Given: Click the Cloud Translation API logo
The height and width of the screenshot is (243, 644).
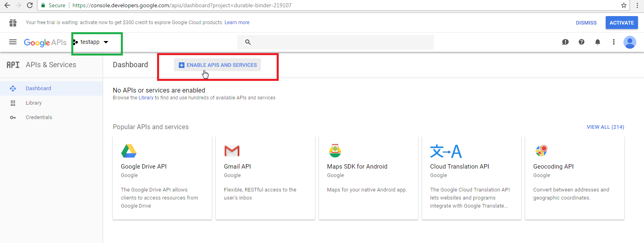Looking at the screenshot, I should click(x=446, y=151).
